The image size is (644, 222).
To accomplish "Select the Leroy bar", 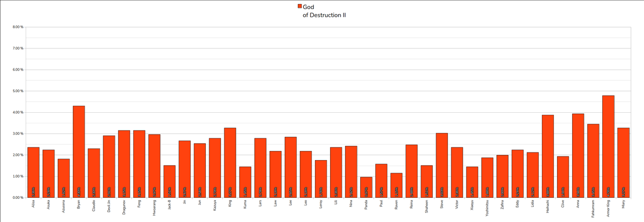I will [321, 179].
